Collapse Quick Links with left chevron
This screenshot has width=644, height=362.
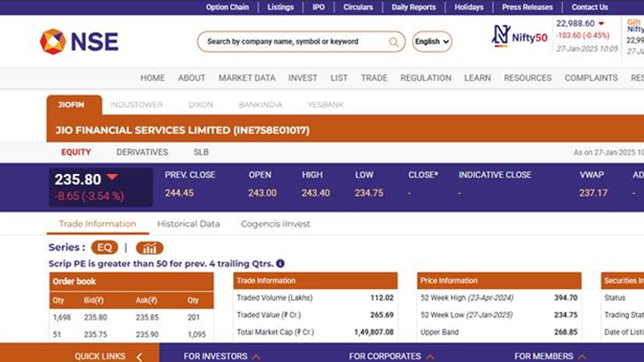pos(139,356)
